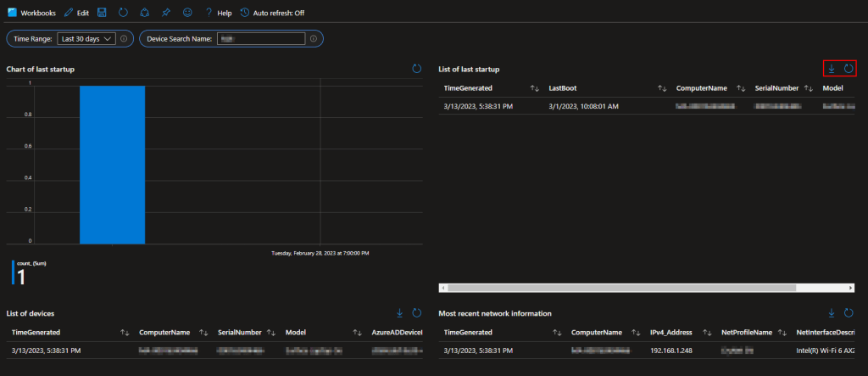Viewport: 868px width, 376px height.
Task: Click the Share workbook icon in toolbar
Action: [x=144, y=13]
